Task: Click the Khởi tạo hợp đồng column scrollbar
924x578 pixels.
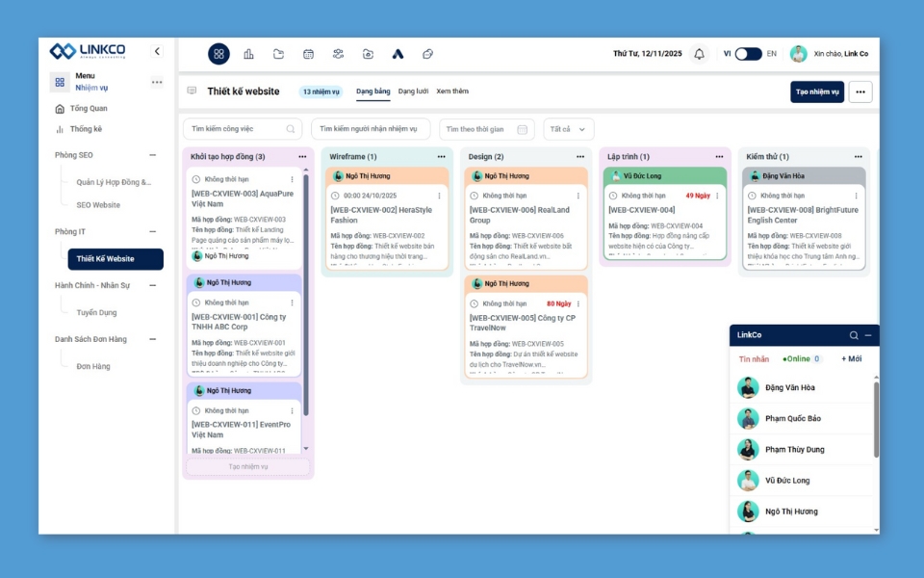Action: click(306, 289)
